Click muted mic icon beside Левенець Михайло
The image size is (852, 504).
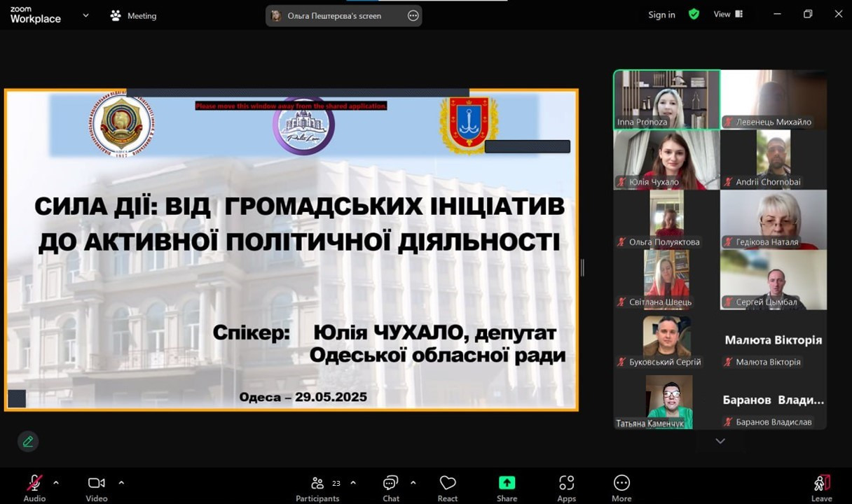(x=729, y=122)
